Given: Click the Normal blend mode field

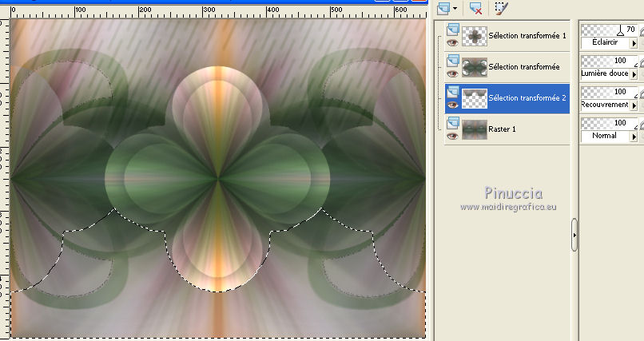Looking at the screenshot, I should pyautogui.click(x=606, y=137).
